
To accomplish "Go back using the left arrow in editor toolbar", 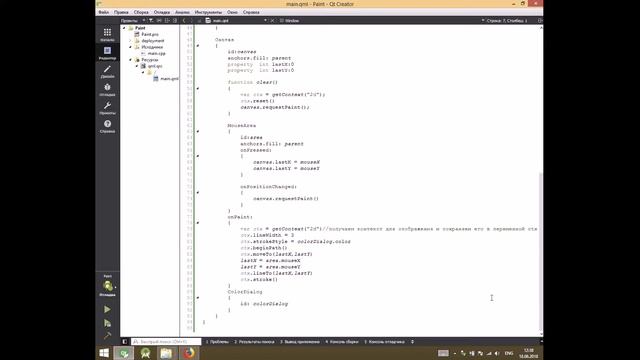I will pos(184,20).
